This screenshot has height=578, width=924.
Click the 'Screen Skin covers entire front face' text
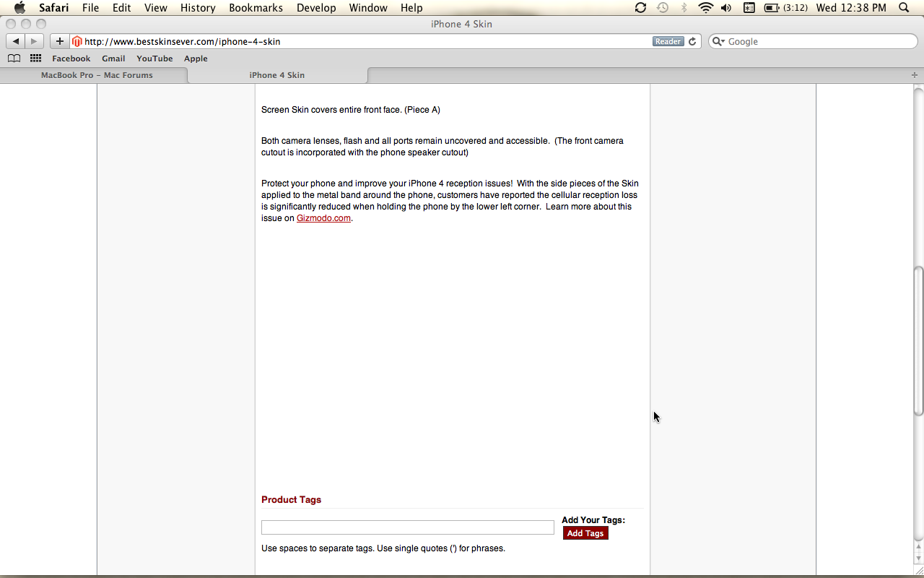[x=351, y=110]
